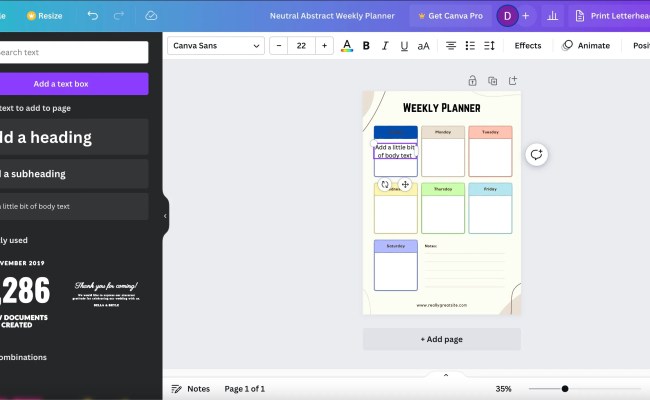Click the add page icon above canvas

513,80
